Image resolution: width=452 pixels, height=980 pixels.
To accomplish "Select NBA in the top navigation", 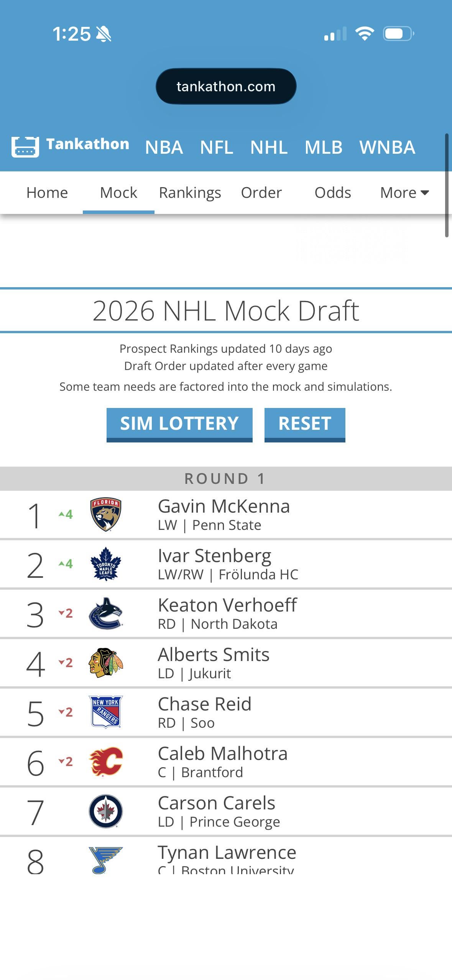I will click(164, 147).
